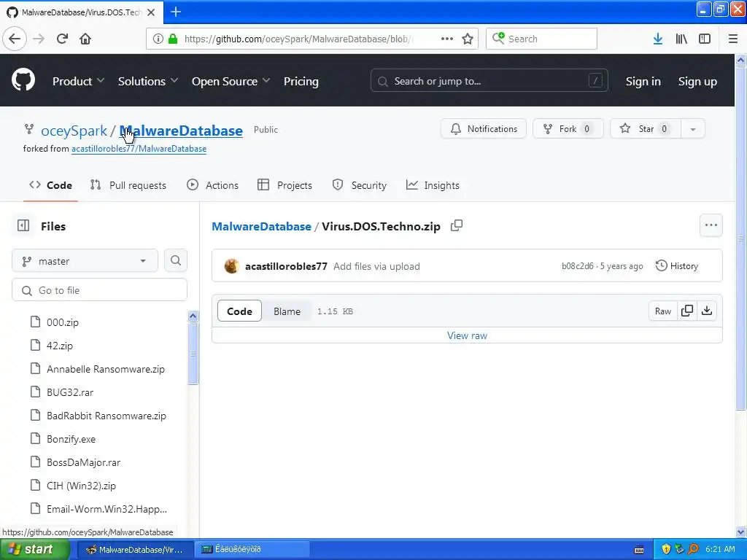Click acastillorobles77 avatar image

(232, 265)
